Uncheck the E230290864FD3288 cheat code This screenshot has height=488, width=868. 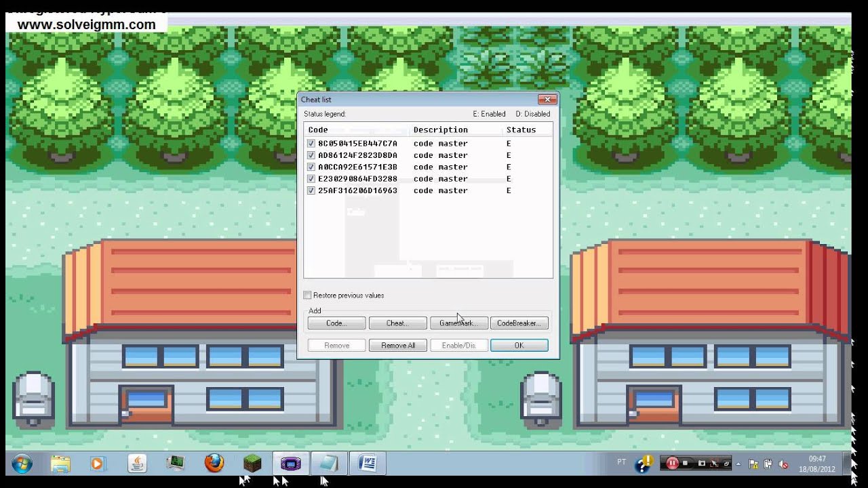tap(311, 179)
